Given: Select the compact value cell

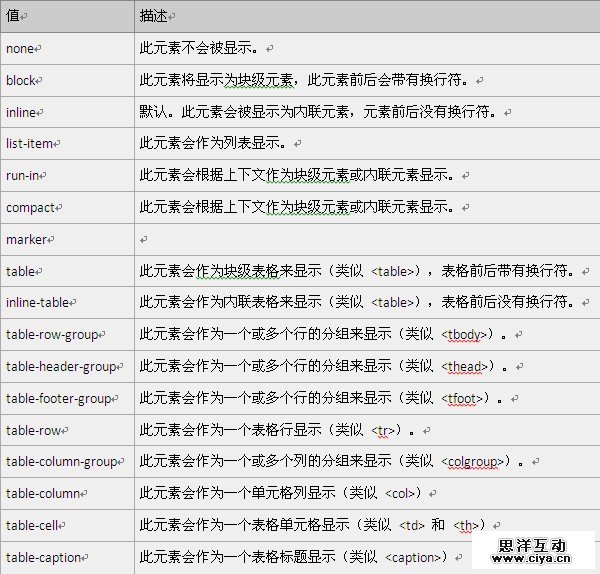Looking at the screenshot, I should click(68, 207).
